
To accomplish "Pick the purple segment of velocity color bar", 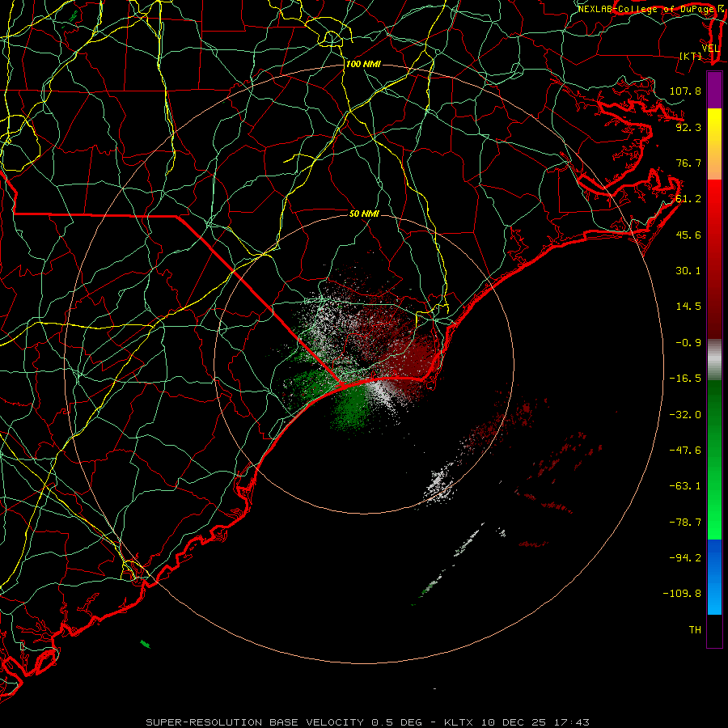I will click(714, 91).
